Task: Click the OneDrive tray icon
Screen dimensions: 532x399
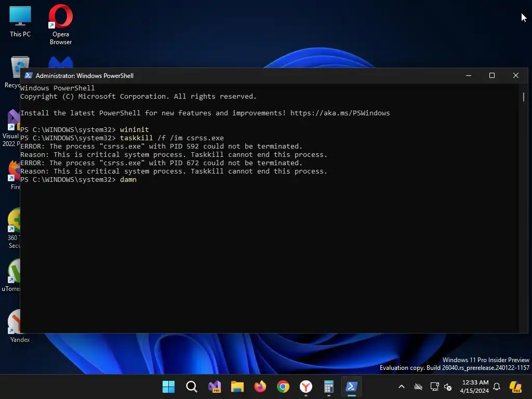Action: [418, 387]
